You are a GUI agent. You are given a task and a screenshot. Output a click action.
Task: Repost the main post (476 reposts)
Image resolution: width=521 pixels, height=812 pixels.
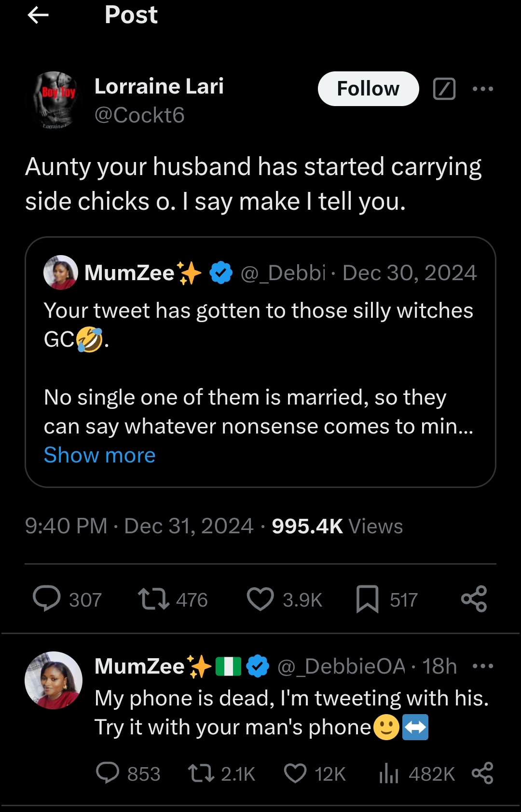(x=153, y=599)
